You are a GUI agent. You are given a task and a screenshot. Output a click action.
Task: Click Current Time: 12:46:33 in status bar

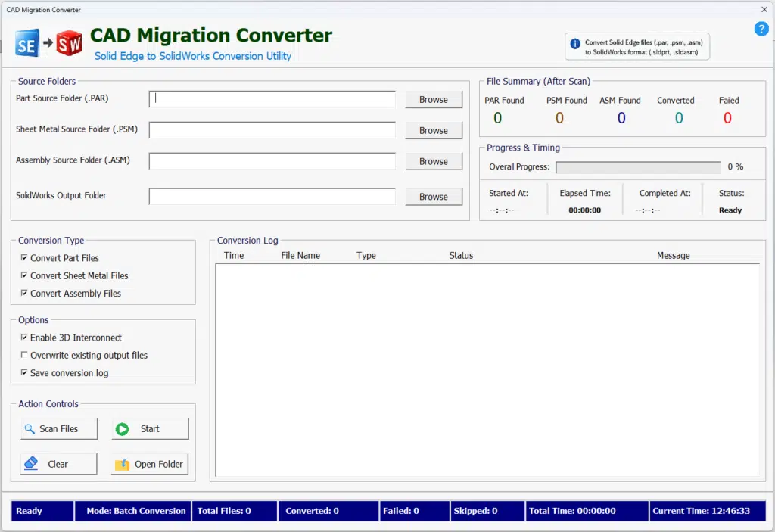pyautogui.click(x=708, y=511)
